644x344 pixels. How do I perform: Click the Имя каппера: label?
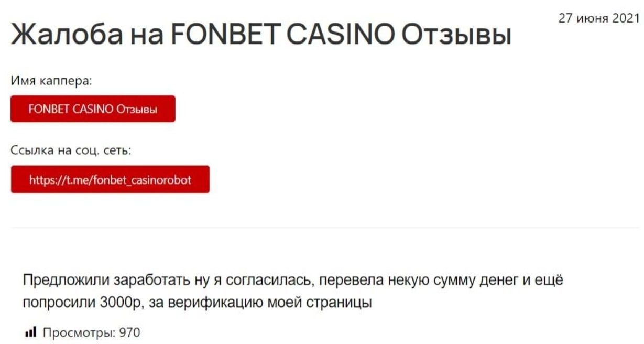click(51, 81)
